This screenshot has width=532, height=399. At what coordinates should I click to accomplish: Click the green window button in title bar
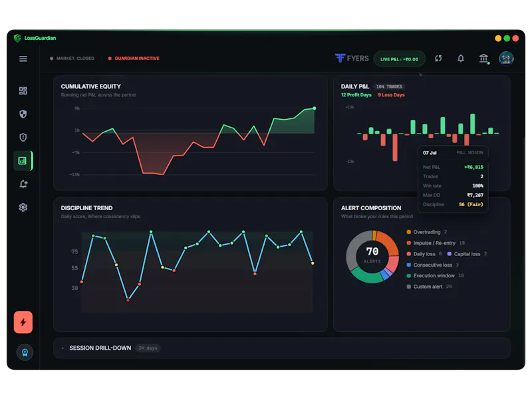point(507,39)
